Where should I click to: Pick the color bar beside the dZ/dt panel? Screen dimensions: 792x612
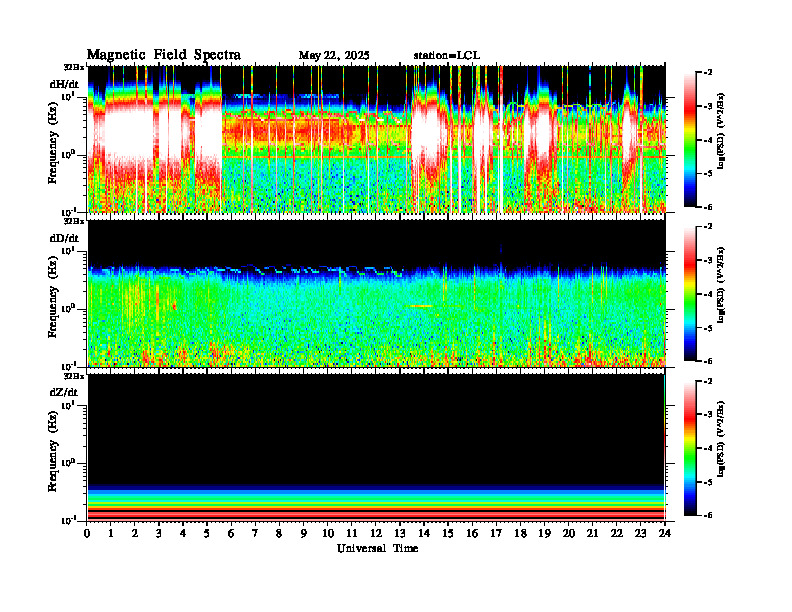point(690,448)
